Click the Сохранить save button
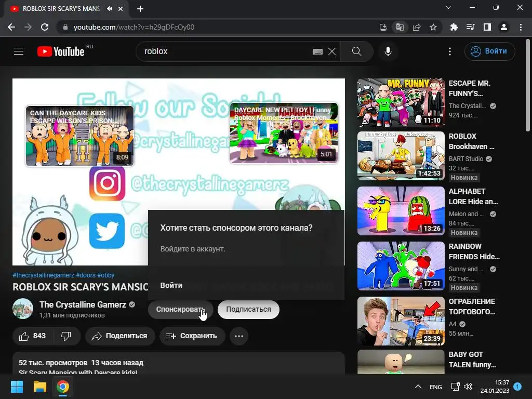532x399 pixels. tap(192, 336)
